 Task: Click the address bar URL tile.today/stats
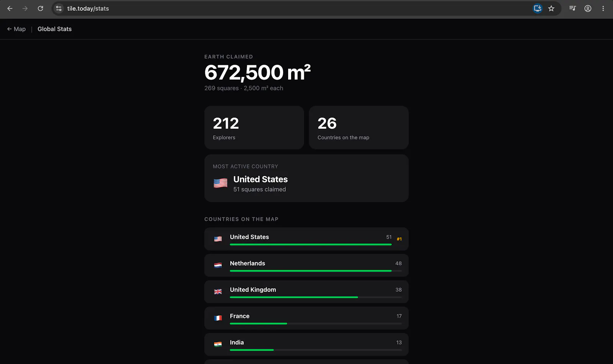[88, 8]
